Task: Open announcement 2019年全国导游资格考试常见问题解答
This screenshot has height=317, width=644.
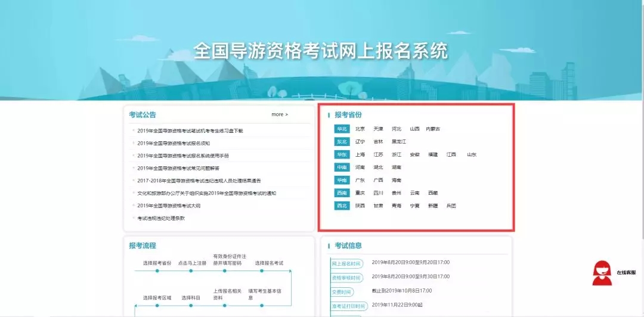Action: pyautogui.click(x=178, y=169)
